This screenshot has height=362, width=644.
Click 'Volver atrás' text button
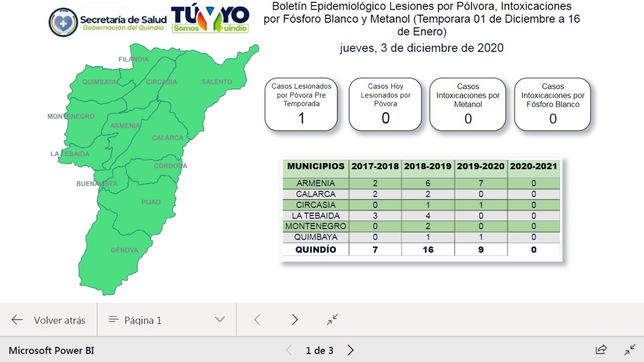(59, 320)
